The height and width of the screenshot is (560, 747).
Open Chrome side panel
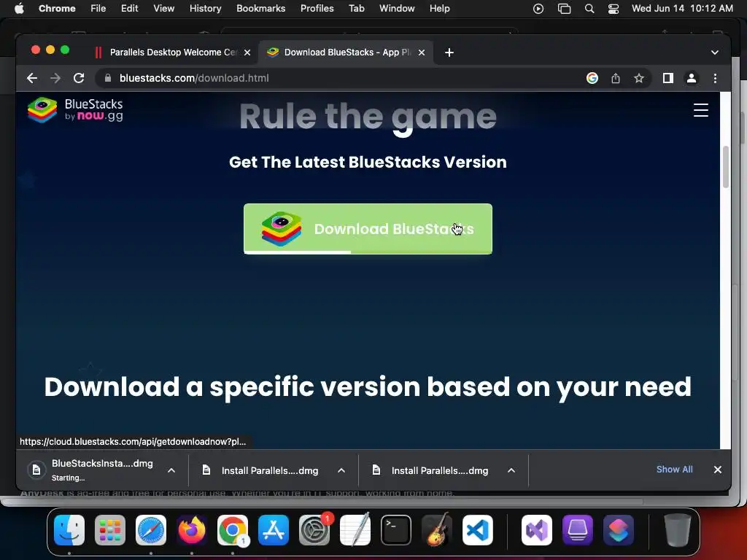tap(668, 78)
